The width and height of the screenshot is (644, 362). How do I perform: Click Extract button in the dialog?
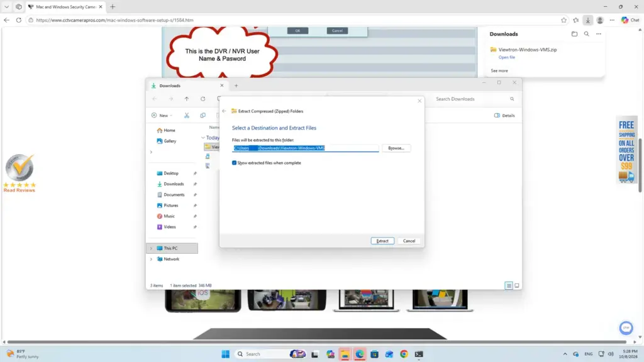(x=382, y=241)
